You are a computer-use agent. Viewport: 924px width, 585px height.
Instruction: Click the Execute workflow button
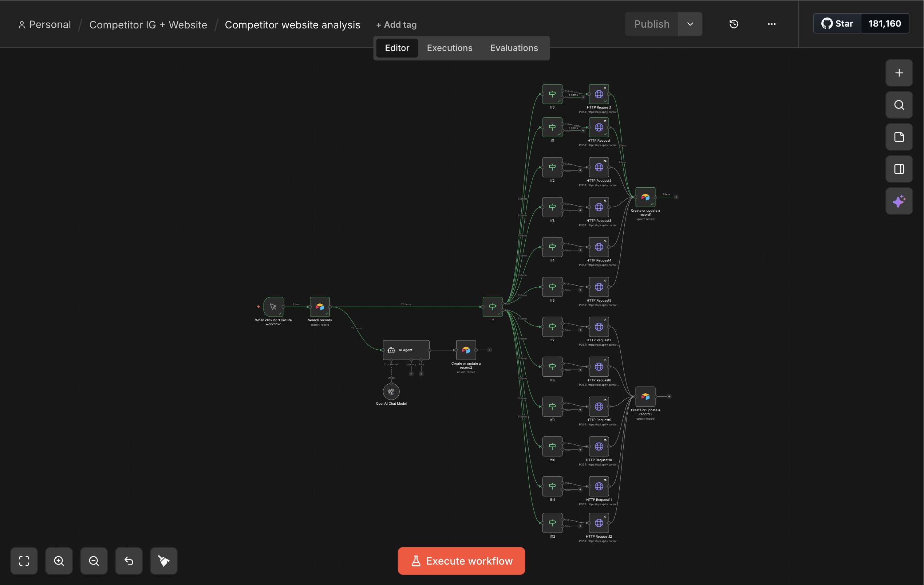[x=461, y=561]
